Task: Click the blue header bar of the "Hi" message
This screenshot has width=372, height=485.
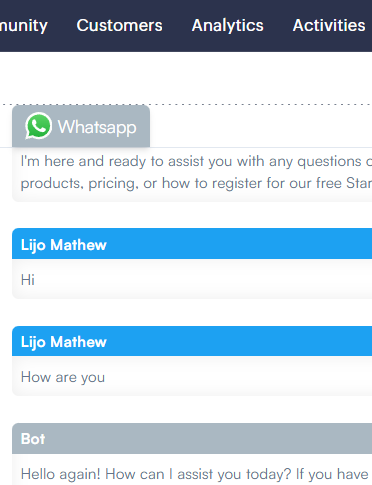Action: pyautogui.click(x=192, y=244)
